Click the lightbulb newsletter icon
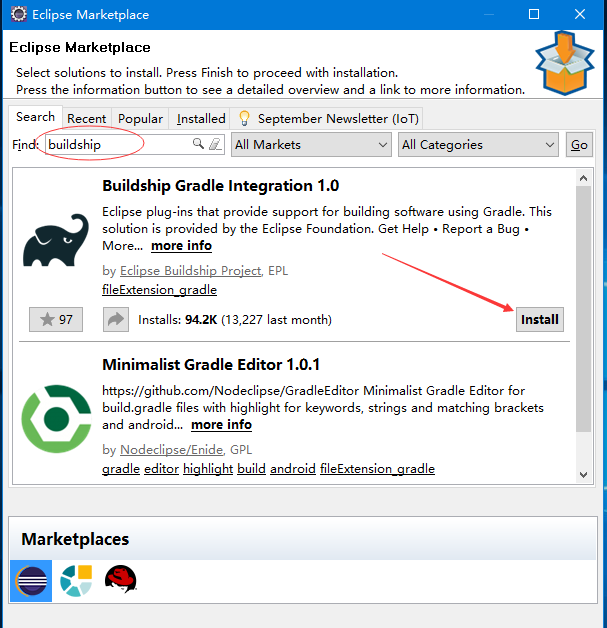Viewport: 607px width, 628px height. click(x=244, y=118)
